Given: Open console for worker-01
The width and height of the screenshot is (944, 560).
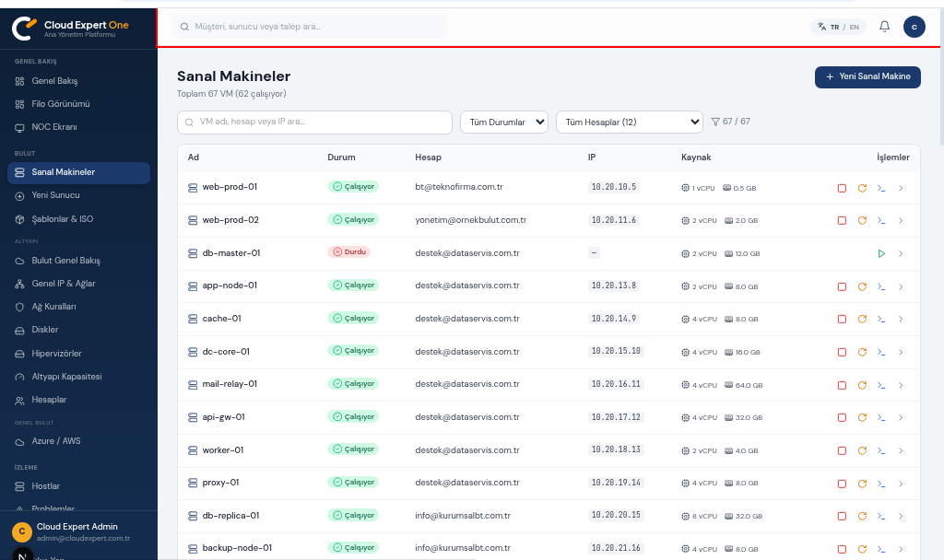Looking at the screenshot, I should (x=881, y=450).
